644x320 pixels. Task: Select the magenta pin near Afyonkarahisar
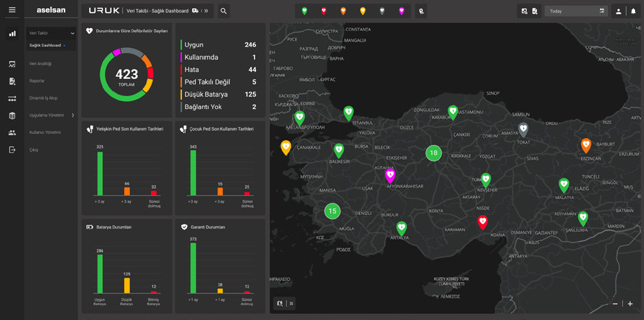[390, 176]
